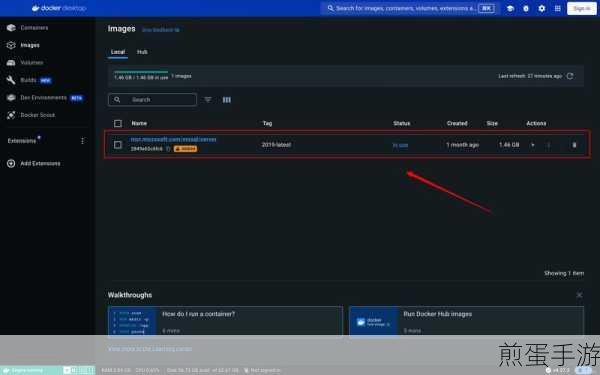
Task: Switch to the Hub tab
Action: 142,52
